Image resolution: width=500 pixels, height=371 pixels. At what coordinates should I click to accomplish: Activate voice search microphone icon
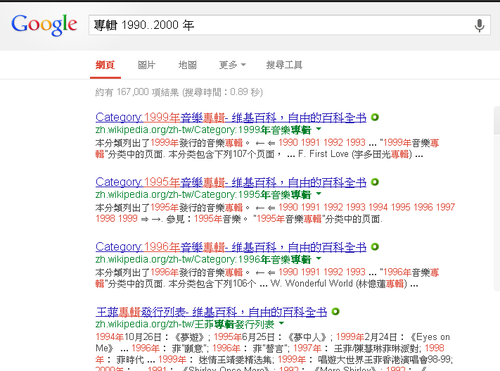pyautogui.click(x=479, y=25)
